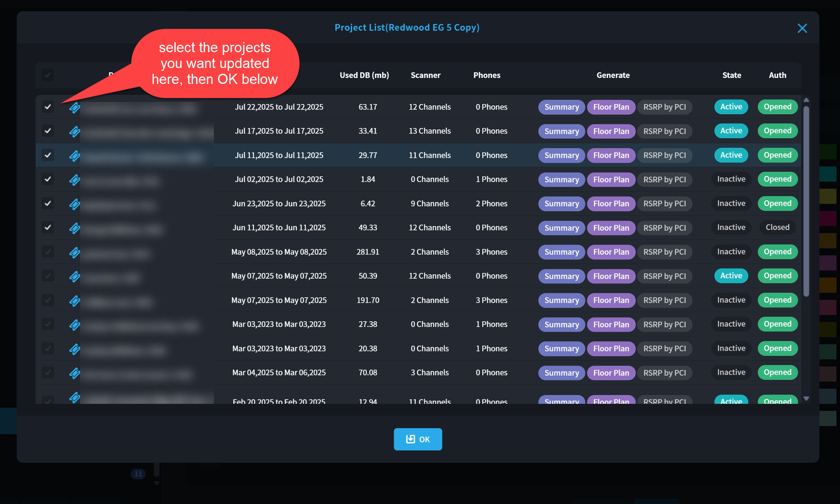840x504 pixels.
Task: Toggle the select-all checkbox in header
Action: coord(48,75)
